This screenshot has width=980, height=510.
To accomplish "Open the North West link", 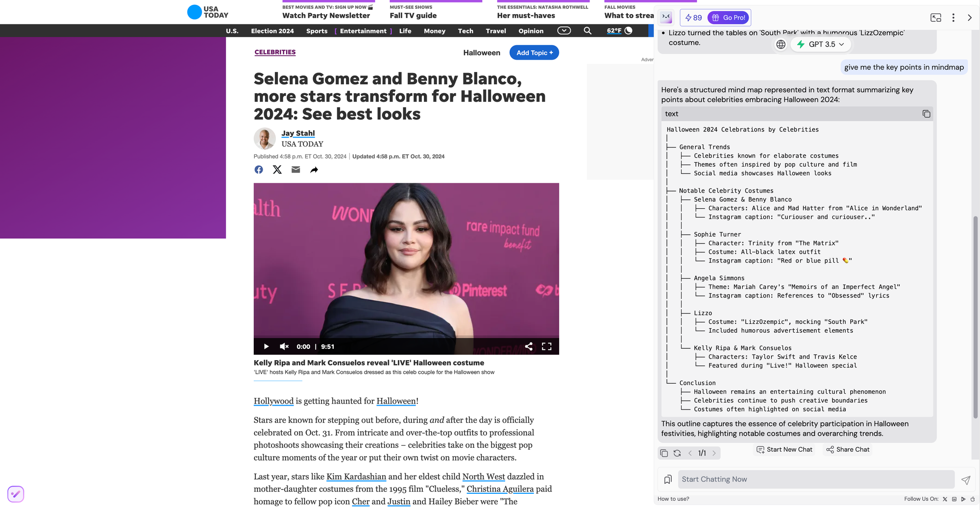I will [x=484, y=477].
